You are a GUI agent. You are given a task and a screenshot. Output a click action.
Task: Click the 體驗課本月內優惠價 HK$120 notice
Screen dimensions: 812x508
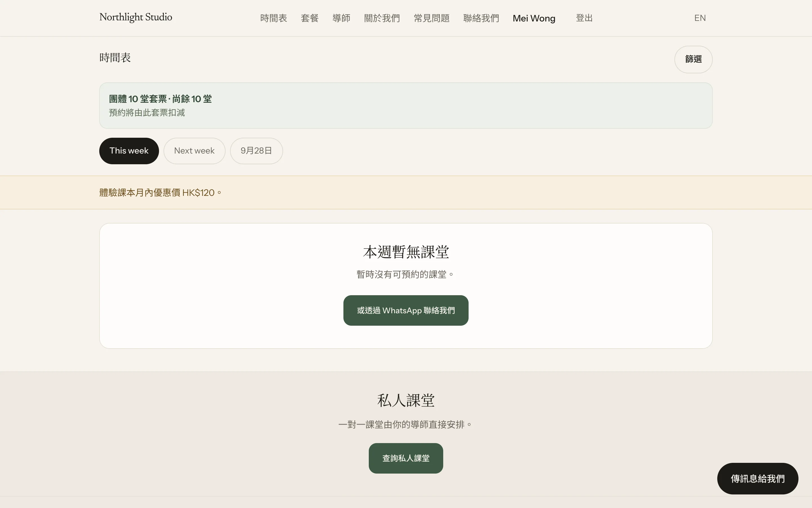click(x=160, y=193)
